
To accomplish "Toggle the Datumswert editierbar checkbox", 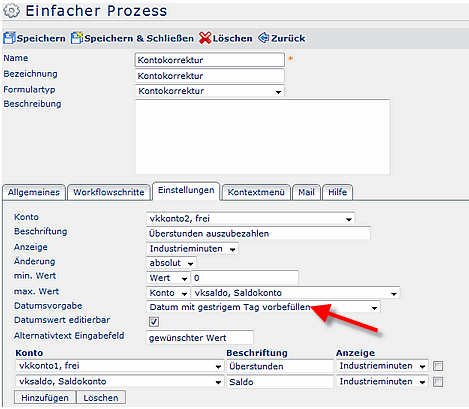I will click(154, 322).
